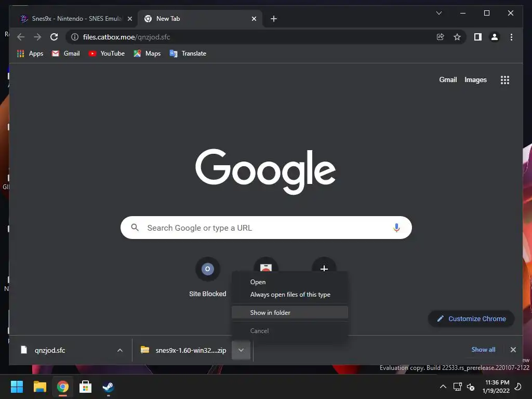Choose Show in folder

point(290,312)
